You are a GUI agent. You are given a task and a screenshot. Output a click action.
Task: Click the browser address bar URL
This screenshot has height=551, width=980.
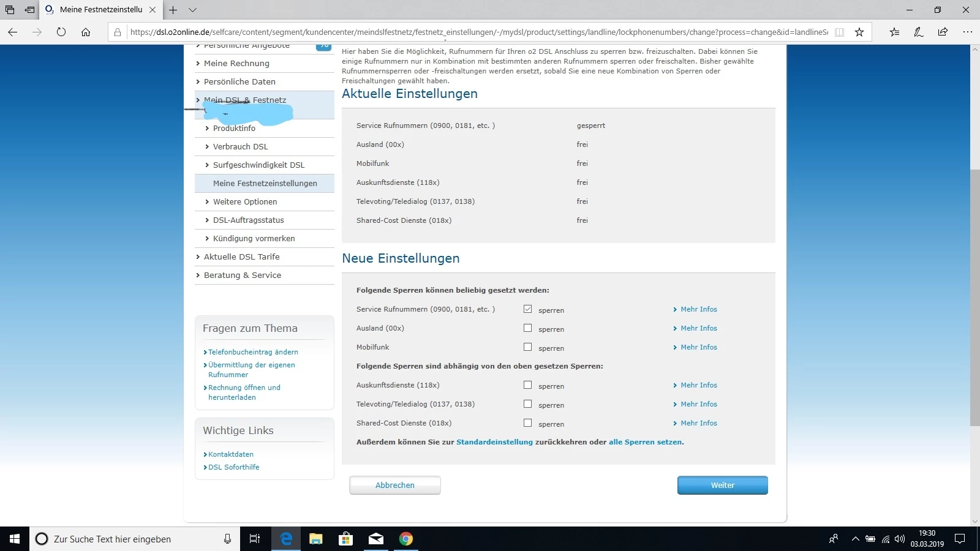[478, 32]
